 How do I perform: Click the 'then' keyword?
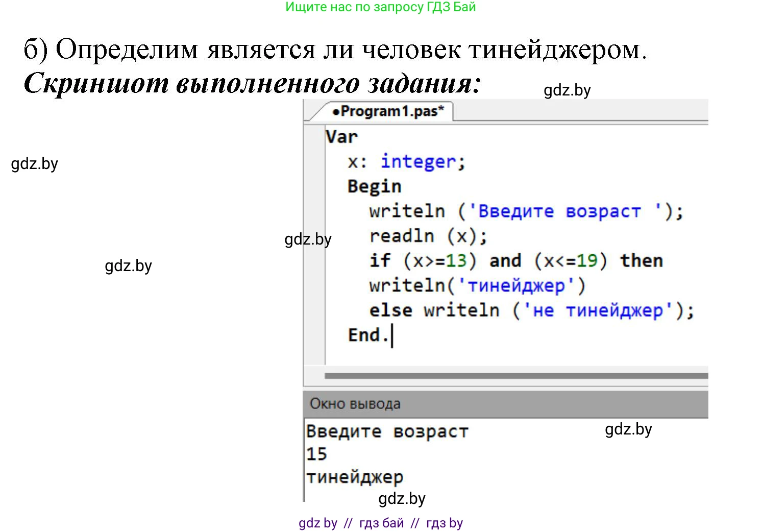[641, 261]
